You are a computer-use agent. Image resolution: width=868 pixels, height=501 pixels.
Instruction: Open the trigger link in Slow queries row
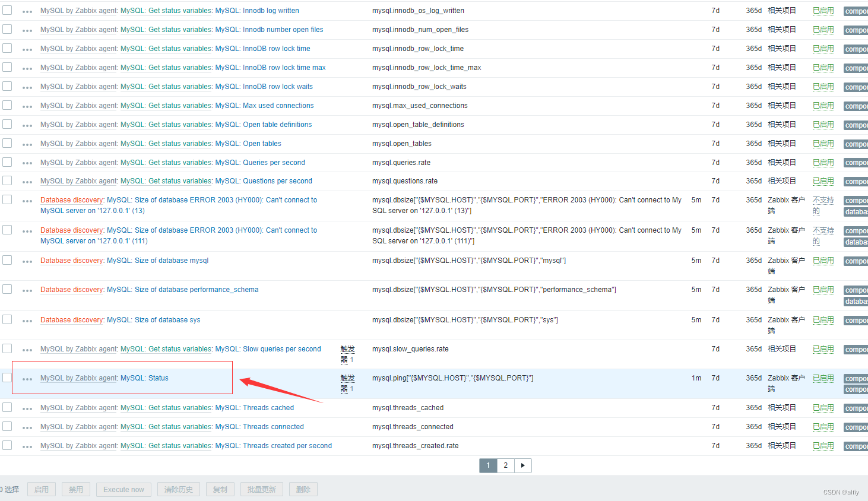click(x=347, y=354)
